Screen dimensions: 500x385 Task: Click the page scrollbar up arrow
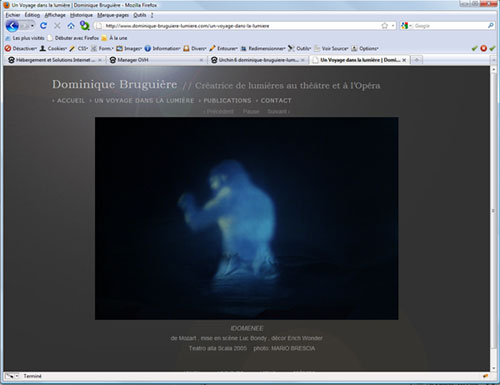pos(493,69)
